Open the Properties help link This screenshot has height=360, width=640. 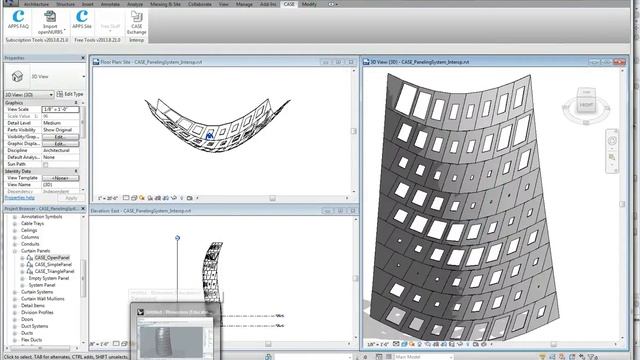click(20, 198)
